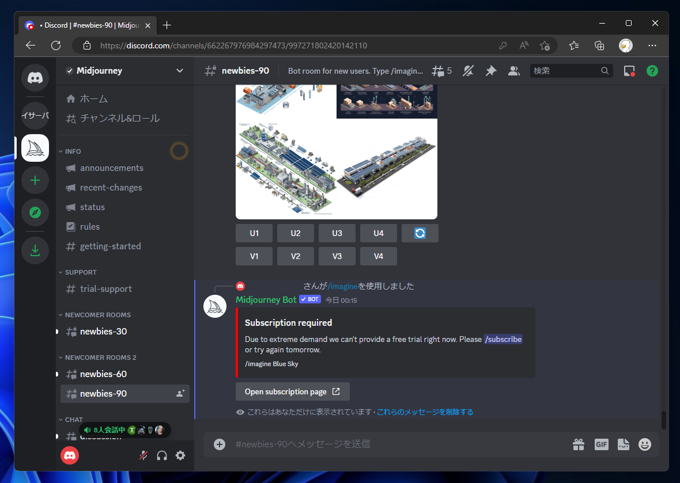680x483 pixels.
Task: Click これらのメッセージを削除する link
Action: click(425, 412)
